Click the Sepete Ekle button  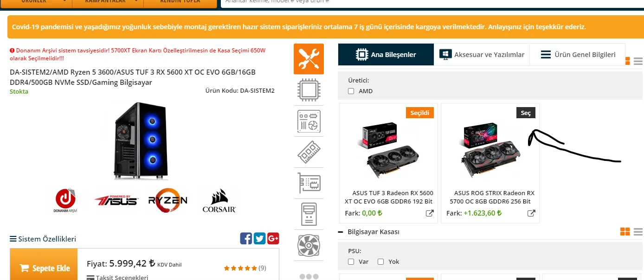tap(44, 268)
